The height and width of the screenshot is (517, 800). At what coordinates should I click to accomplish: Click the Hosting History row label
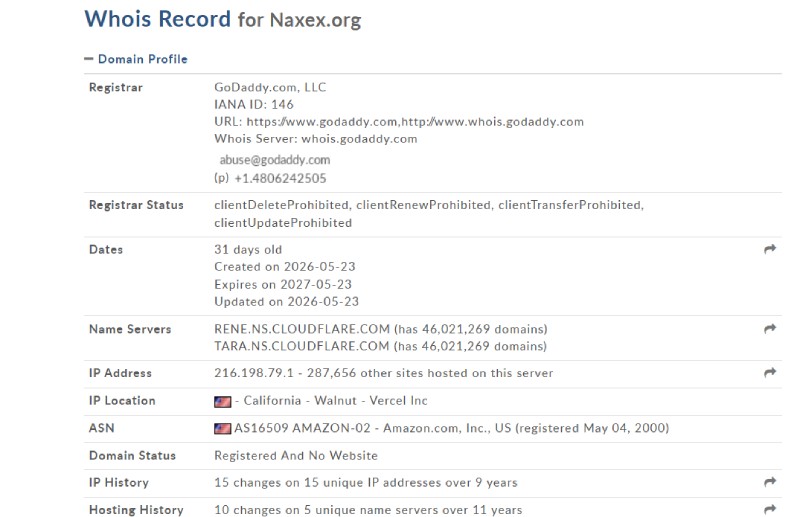pyautogui.click(x=136, y=510)
